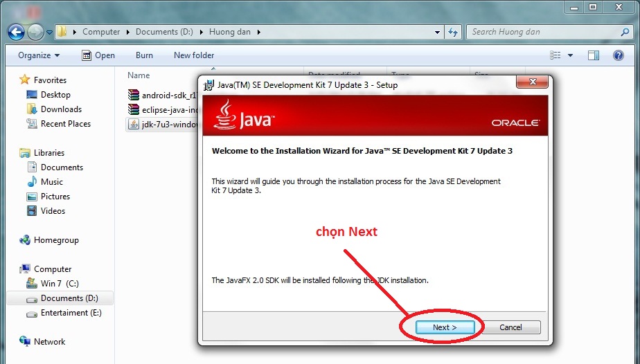
Task: Toggle the preview pane icon
Action: (594, 55)
